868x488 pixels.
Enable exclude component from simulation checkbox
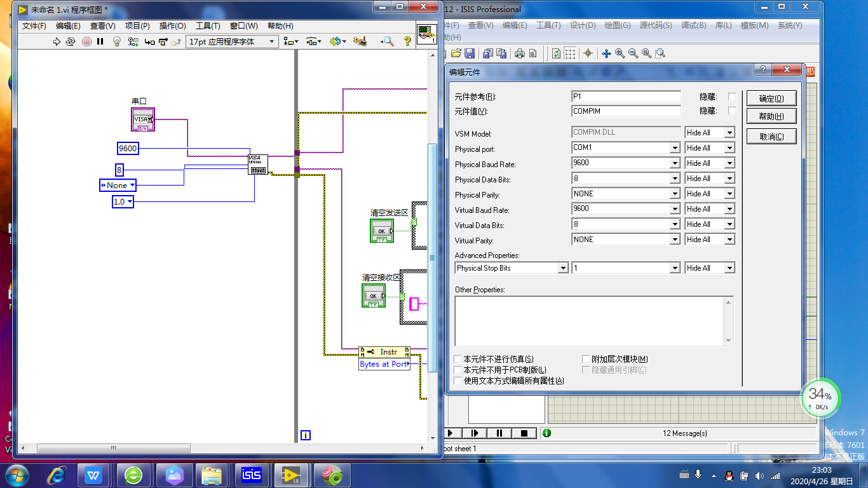click(x=458, y=359)
